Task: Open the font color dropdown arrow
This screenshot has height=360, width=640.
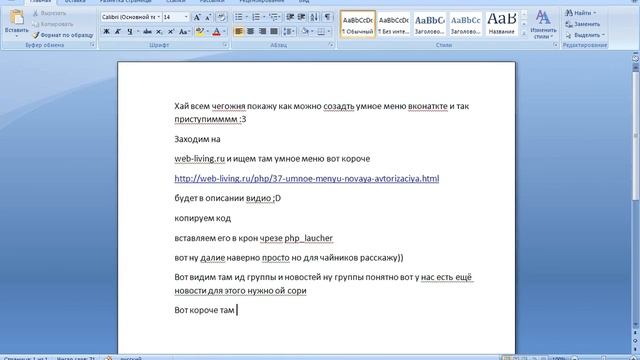Action: point(224,31)
